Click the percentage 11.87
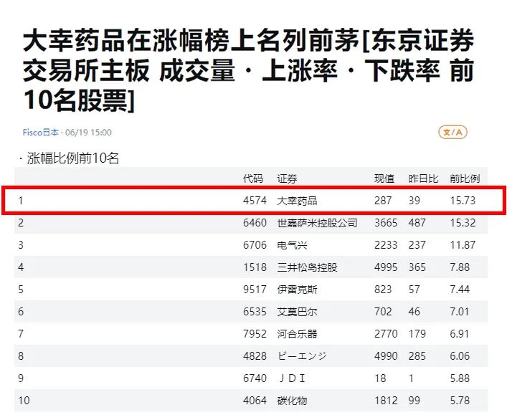Viewport: 507px width, 420px height. coord(463,245)
